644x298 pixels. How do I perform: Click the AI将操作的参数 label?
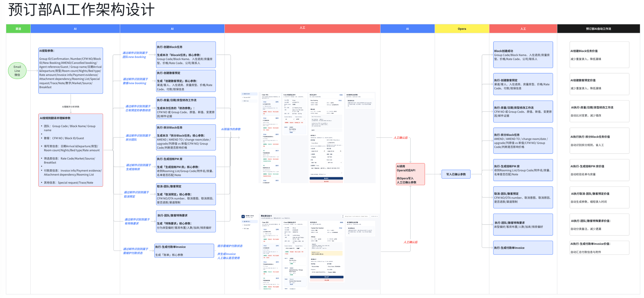pyautogui.click(x=231, y=129)
